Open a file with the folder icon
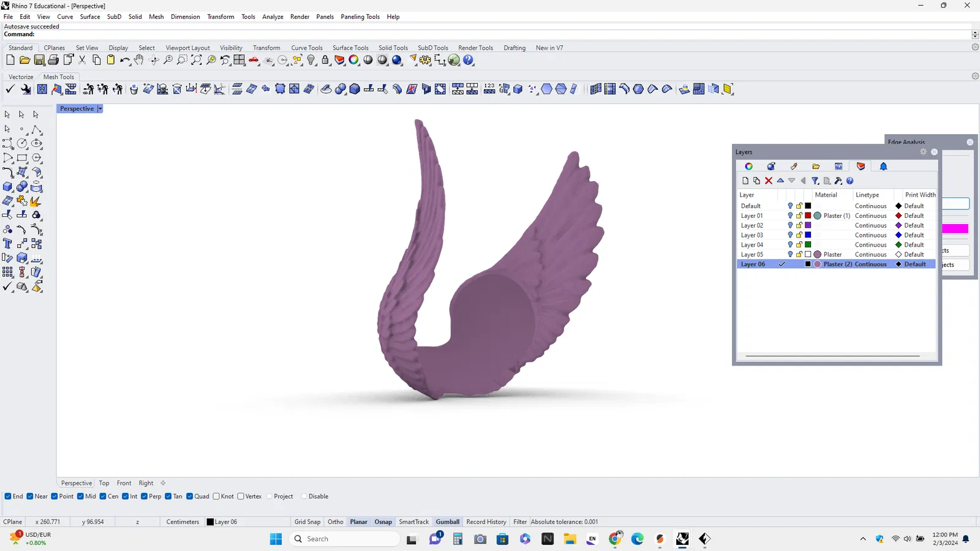The height and width of the screenshot is (551, 980). (24, 60)
